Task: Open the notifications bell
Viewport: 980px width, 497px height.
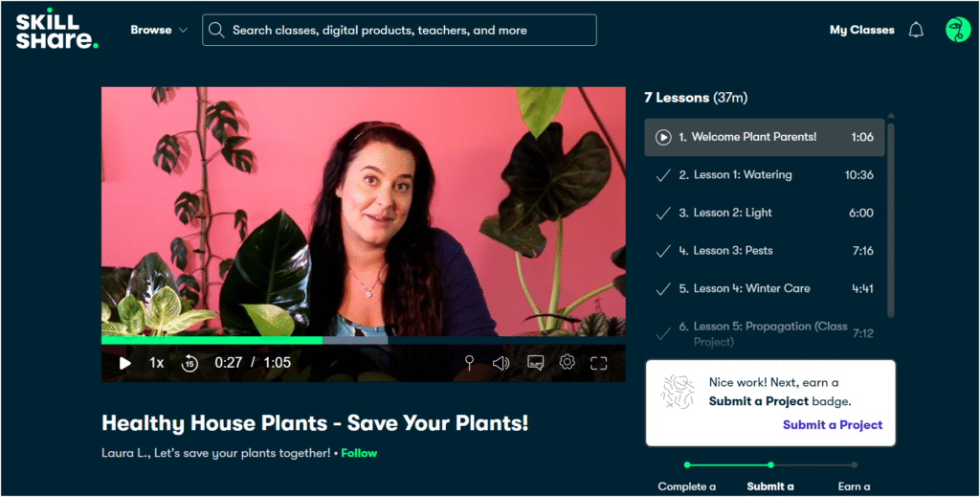Action: (x=916, y=30)
